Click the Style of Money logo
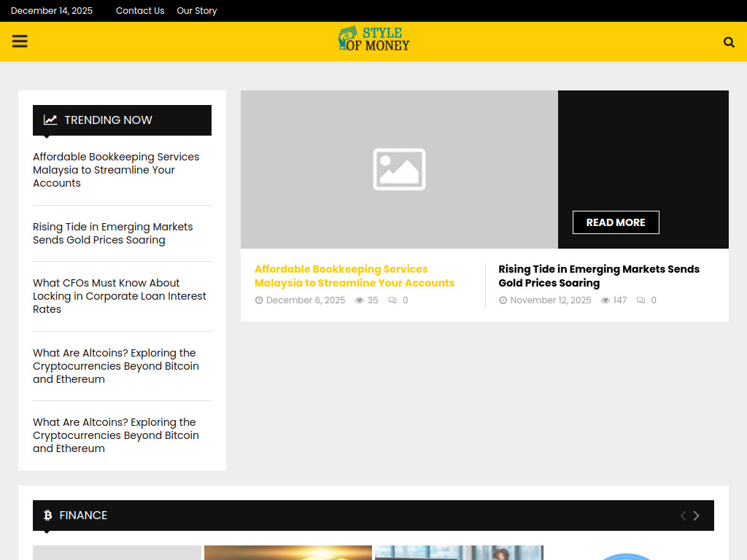The width and height of the screenshot is (747, 560). (373, 39)
